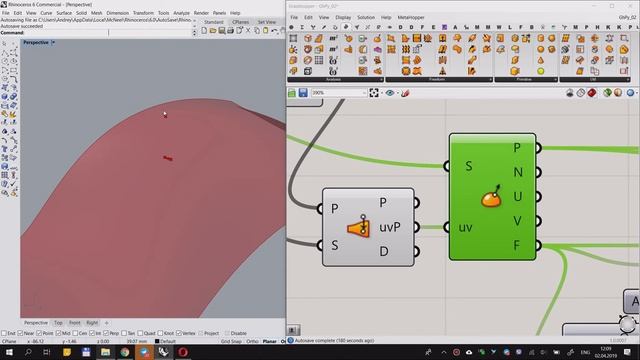Image resolution: width=640 pixels, height=360 pixels.
Task: Click the Chrome taskbar icon
Action: pos(125,352)
